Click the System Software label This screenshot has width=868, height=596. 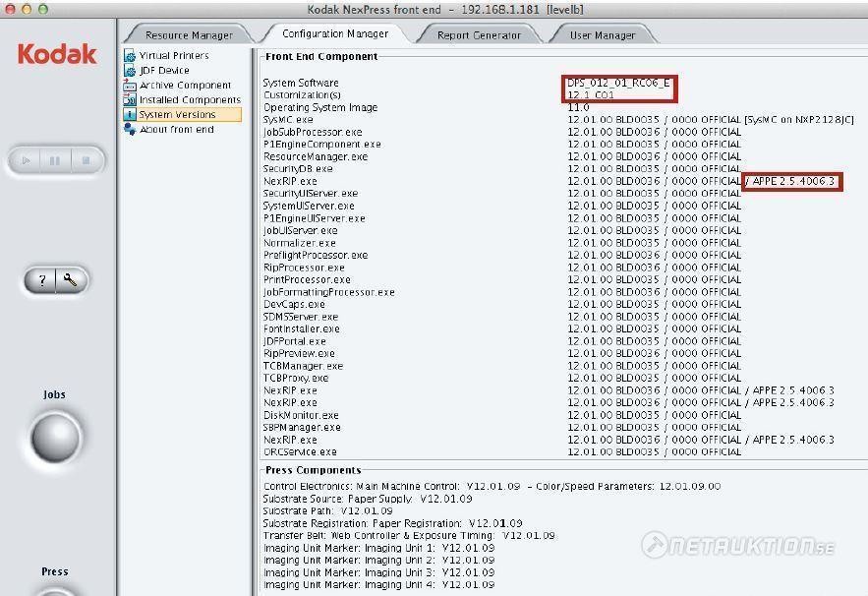pos(301,83)
